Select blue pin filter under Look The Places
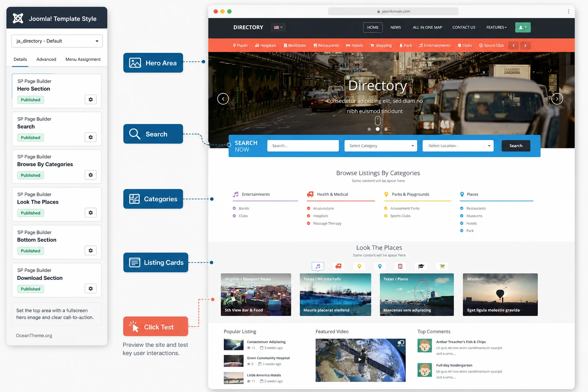This screenshot has width=588, height=392. (x=380, y=266)
